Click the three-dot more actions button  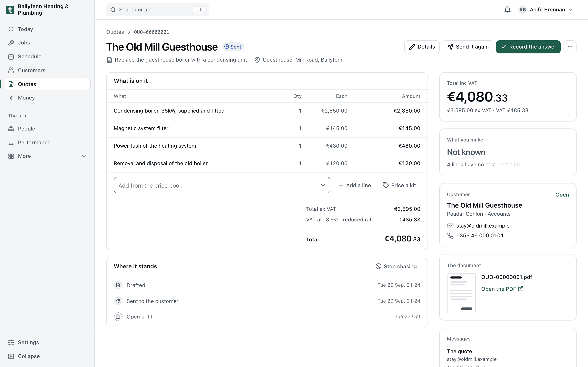[x=570, y=47]
